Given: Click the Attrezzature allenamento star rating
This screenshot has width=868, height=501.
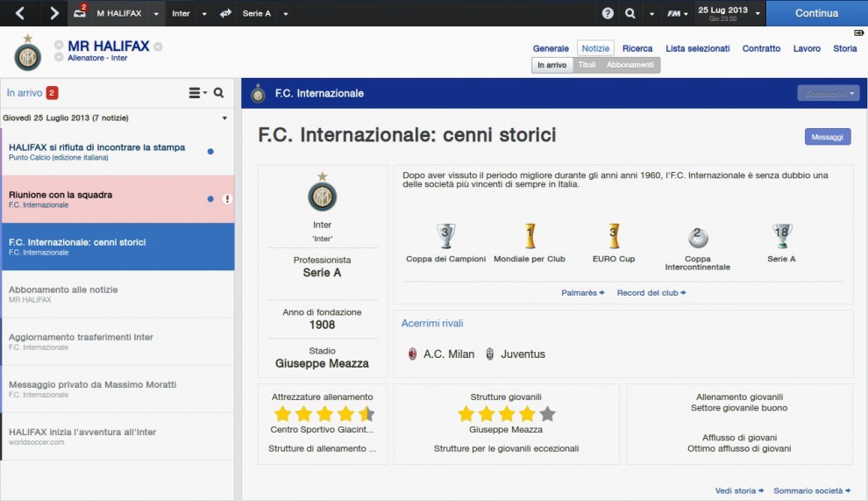Looking at the screenshot, I should (x=324, y=413).
